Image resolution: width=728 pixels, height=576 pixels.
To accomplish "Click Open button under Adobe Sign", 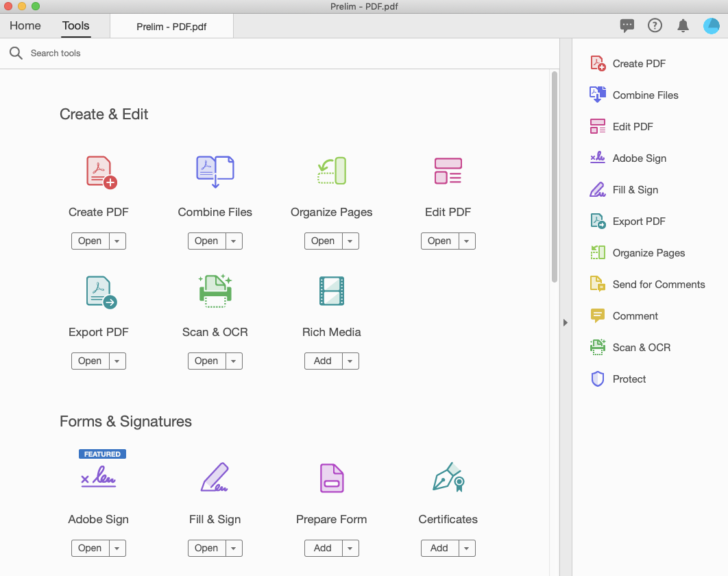I will (90, 548).
